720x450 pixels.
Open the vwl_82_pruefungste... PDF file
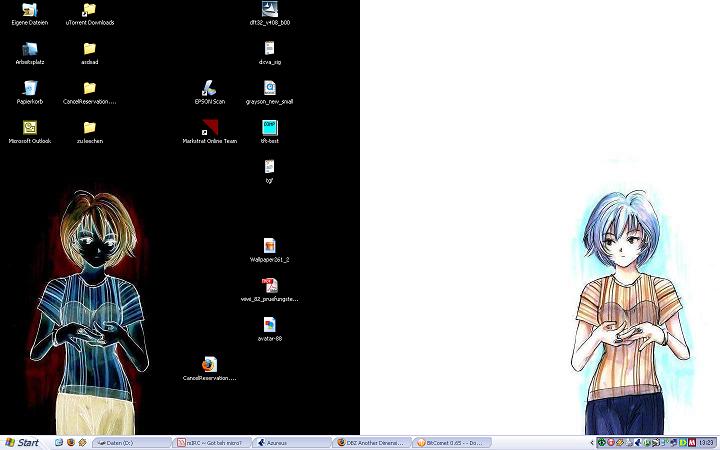click(270, 290)
